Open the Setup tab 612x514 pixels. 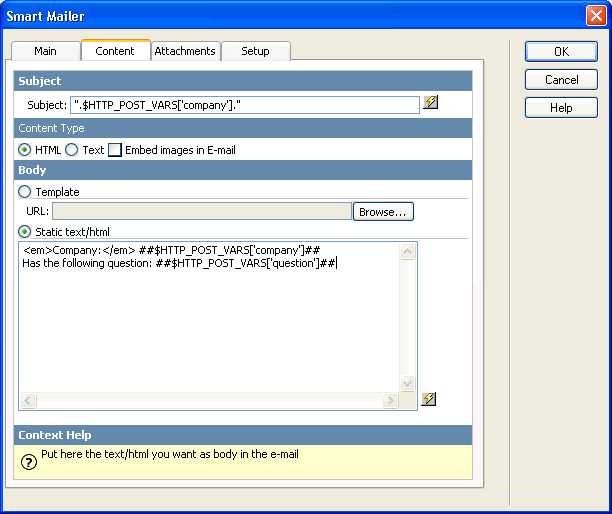256,51
